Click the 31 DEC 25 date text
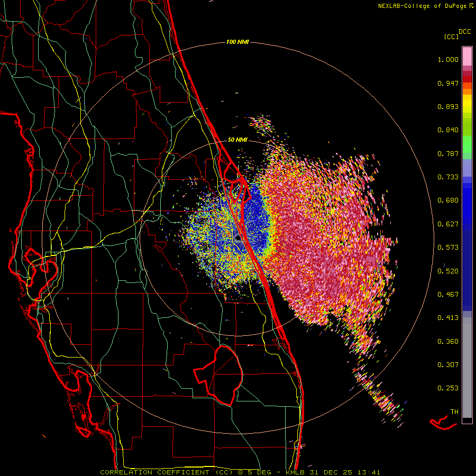This screenshot has height=476, width=476. (332, 472)
